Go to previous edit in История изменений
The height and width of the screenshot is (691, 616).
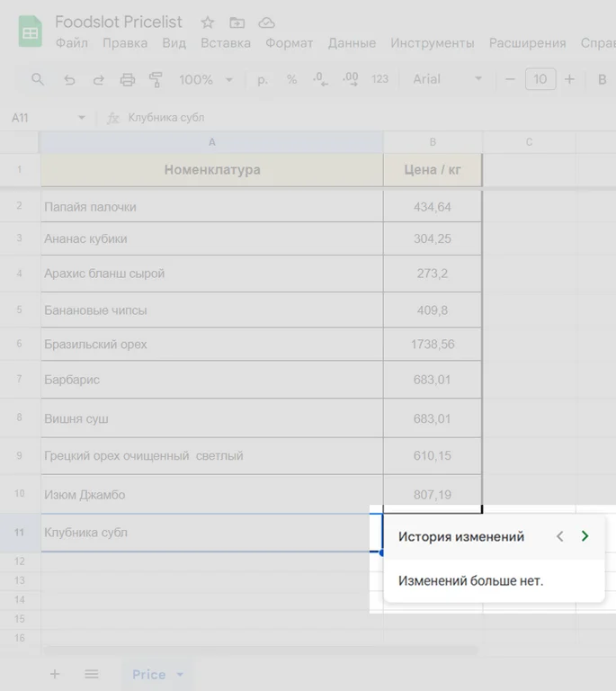click(x=559, y=536)
